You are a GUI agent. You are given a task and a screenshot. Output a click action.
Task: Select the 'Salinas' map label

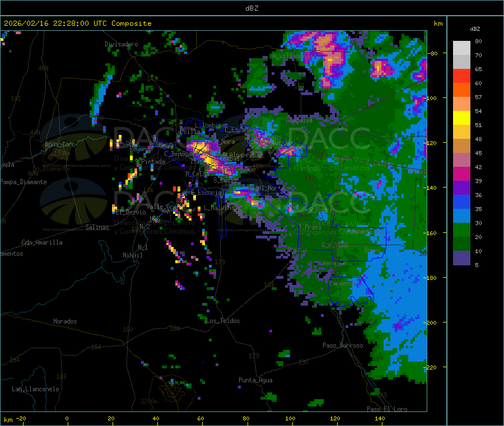pyautogui.click(x=97, y=227)
